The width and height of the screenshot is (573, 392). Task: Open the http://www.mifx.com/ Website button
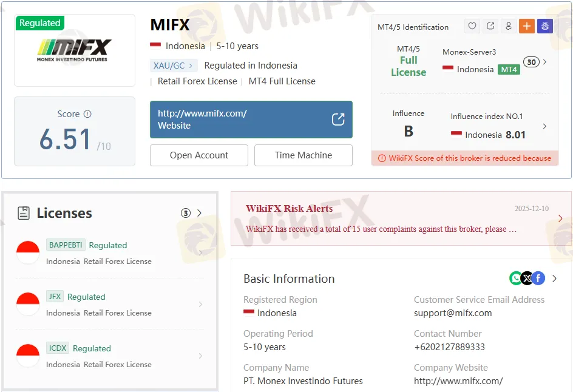(251, 120)
